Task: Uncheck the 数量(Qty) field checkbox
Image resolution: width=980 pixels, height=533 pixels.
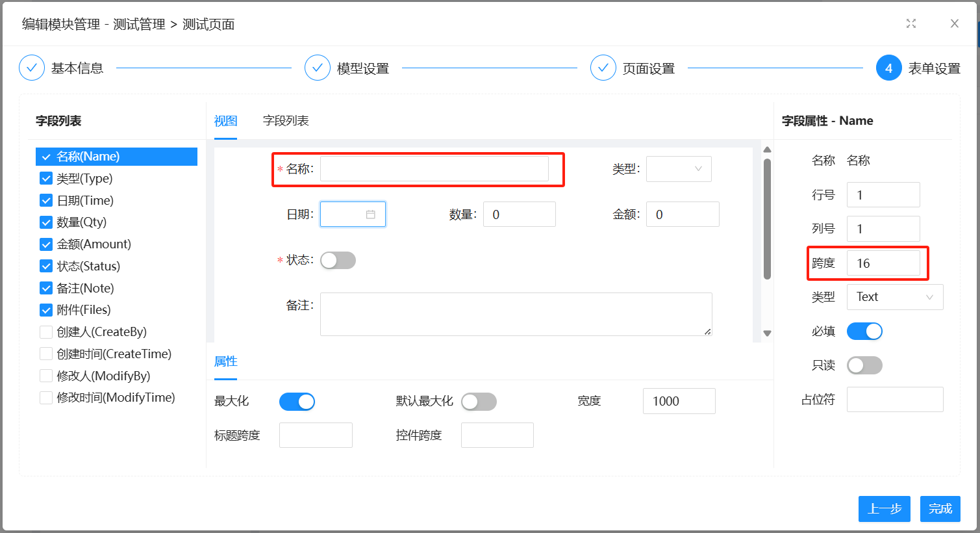Action: click(x=46, y=222)
